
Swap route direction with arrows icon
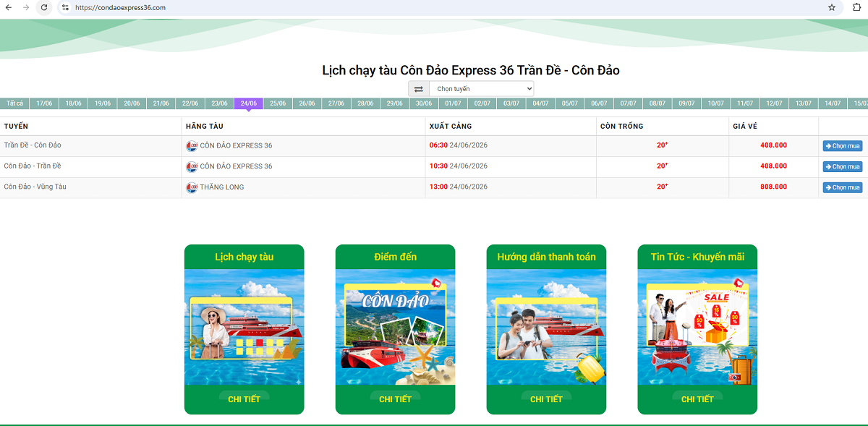pos(419,89)
